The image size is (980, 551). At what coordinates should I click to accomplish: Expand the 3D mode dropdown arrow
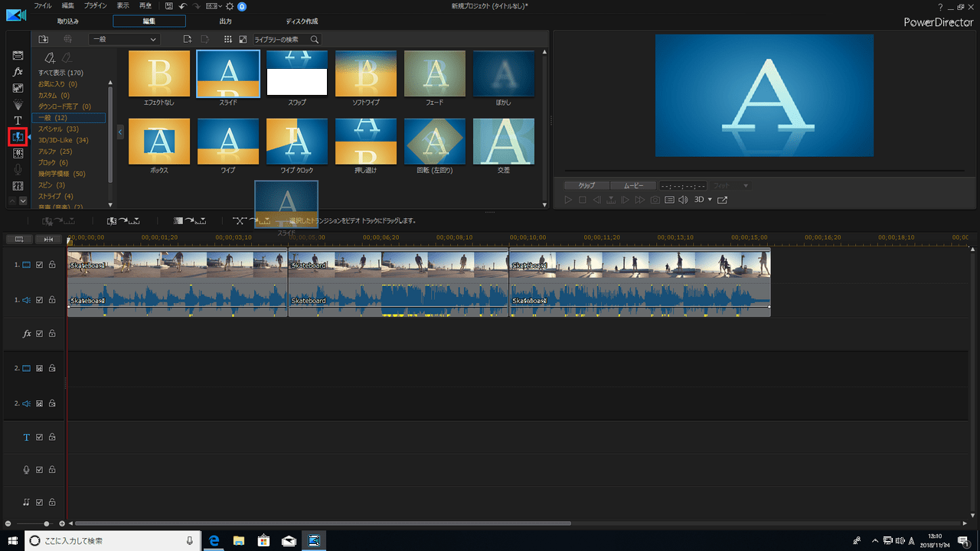pos(710,200)
